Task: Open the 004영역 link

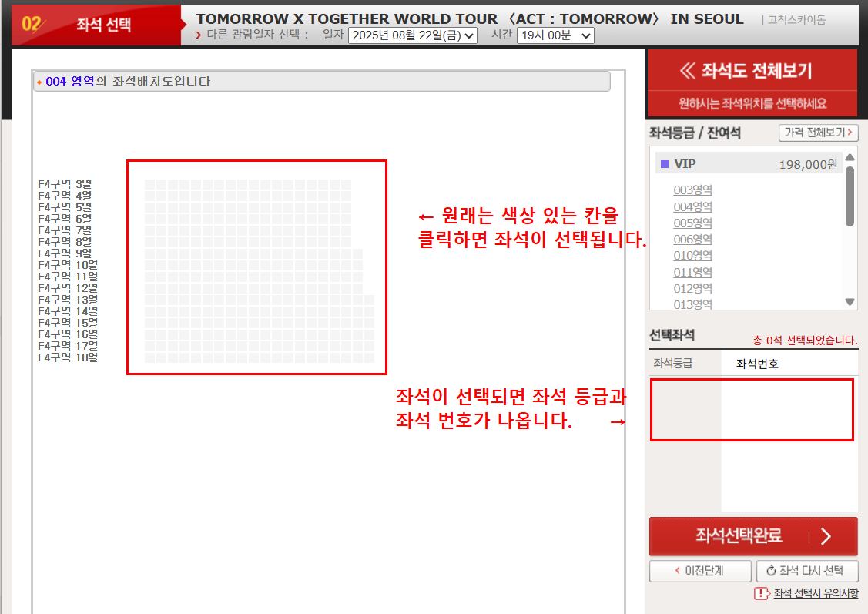Action: coord(692,206)
